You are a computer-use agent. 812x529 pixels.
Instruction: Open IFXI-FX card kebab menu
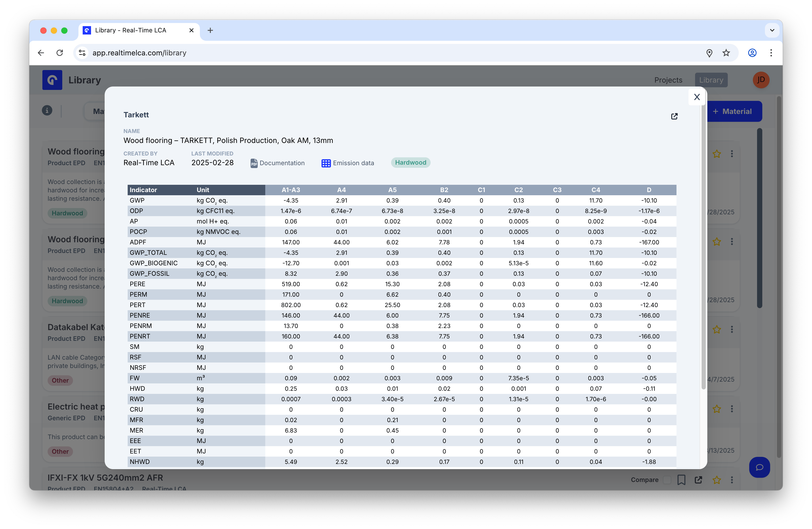click(732, 480)
